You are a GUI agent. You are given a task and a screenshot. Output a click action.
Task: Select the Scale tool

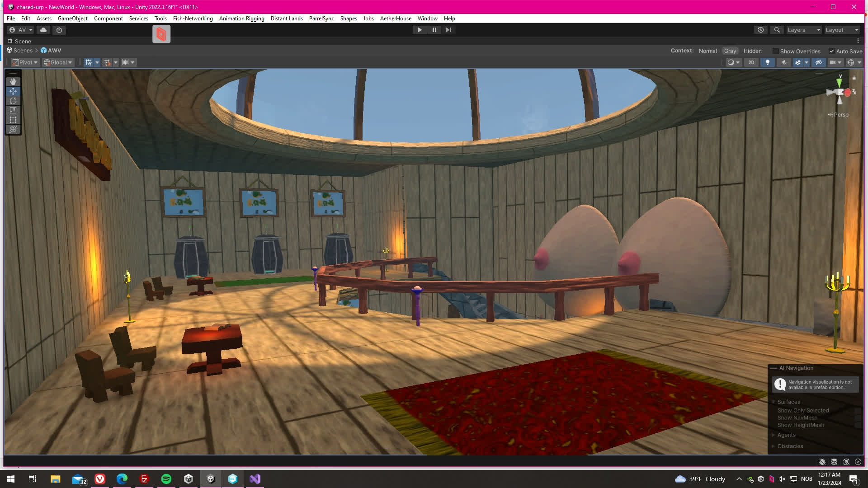(13, 110)
